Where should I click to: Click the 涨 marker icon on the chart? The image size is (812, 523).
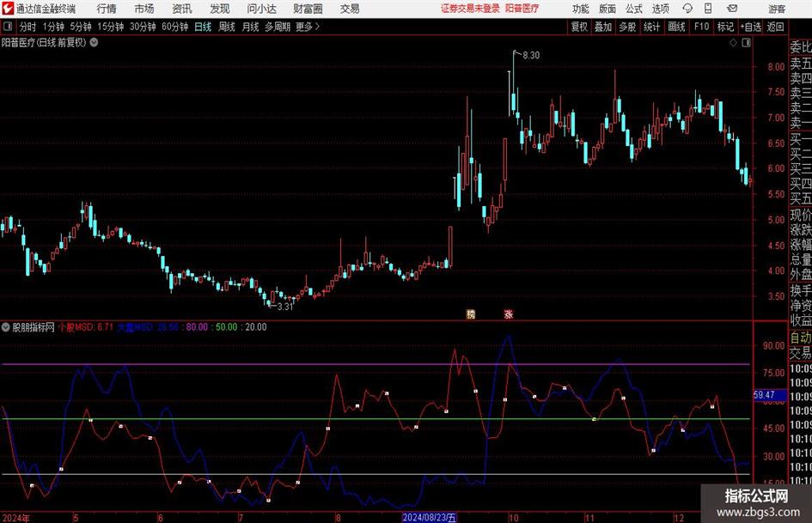tap(509, 313)
